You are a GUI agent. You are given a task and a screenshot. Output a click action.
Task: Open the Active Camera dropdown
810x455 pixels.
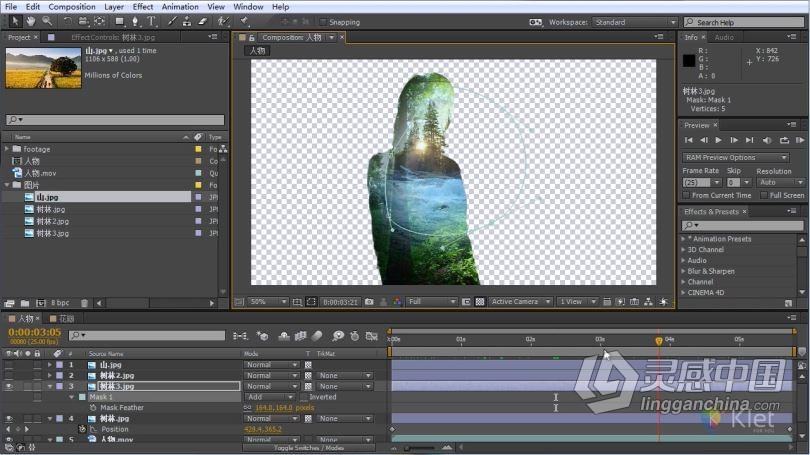tap(520, 302)
